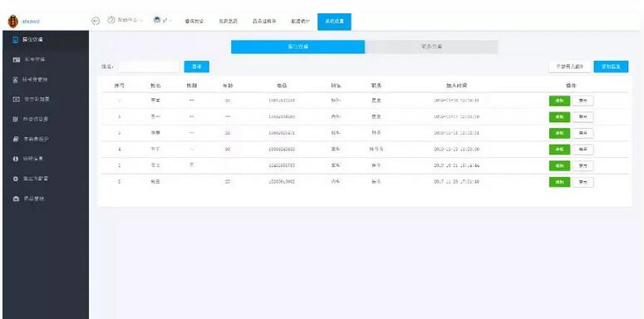Viewport: 644px width, 319px height.
Task: Select the highlighted first sidebar item with tablet icon
Action: [x=46, y=40]
